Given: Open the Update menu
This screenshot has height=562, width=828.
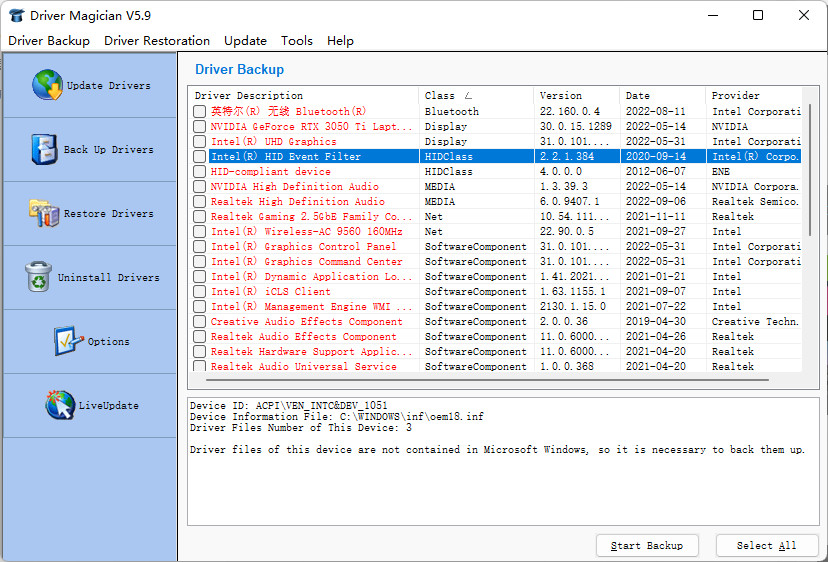Looking at the screenshot, I should pos(245,41).
